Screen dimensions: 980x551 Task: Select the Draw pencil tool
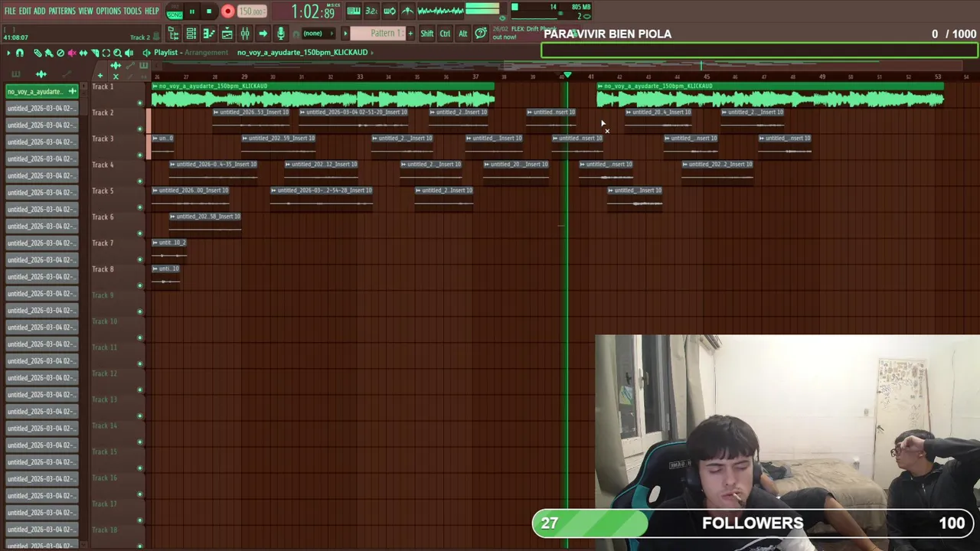pyautogui.click(x=38, y=53)
